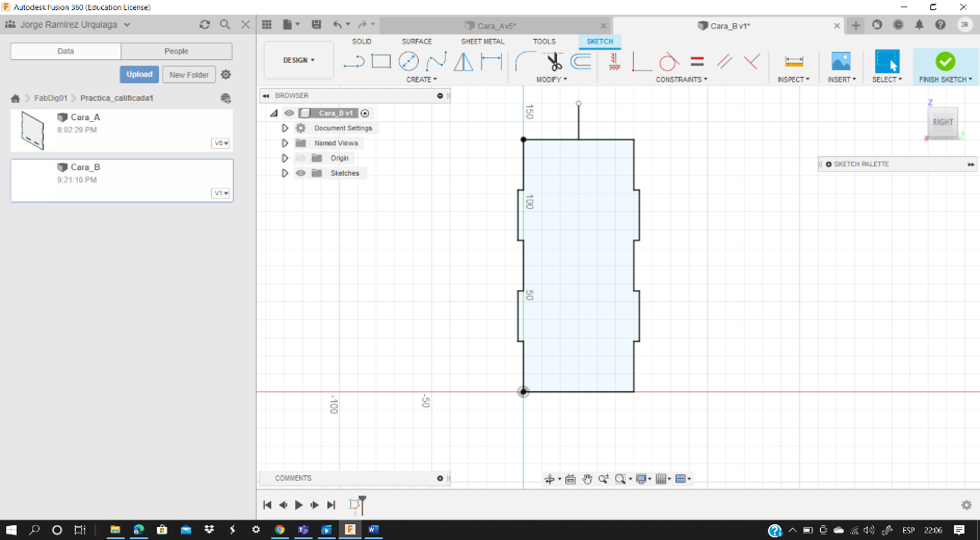
Task: Toggle visibility of the Origin folder
Action: point(301,158)
